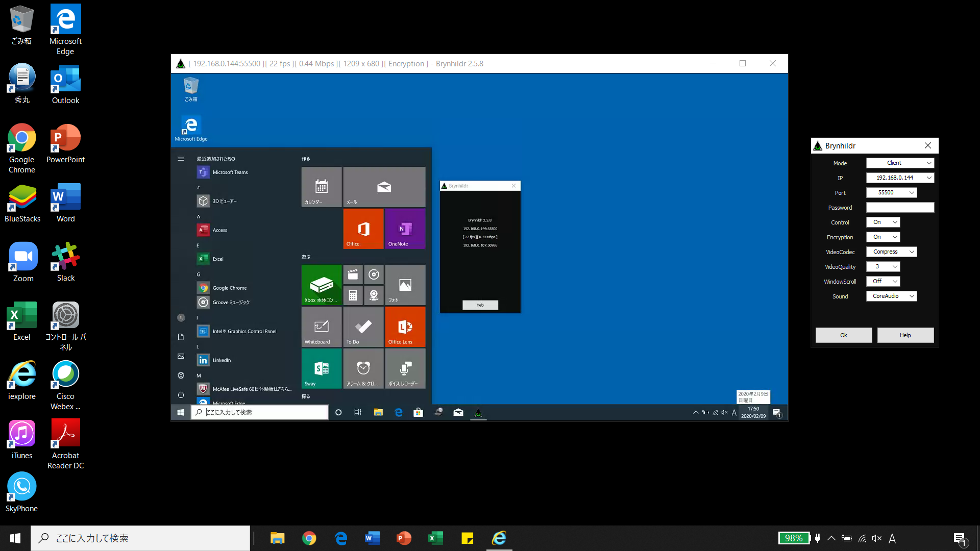
Task: Click the local taskbar Sticky Notes icon
Action: click(468, 538)
